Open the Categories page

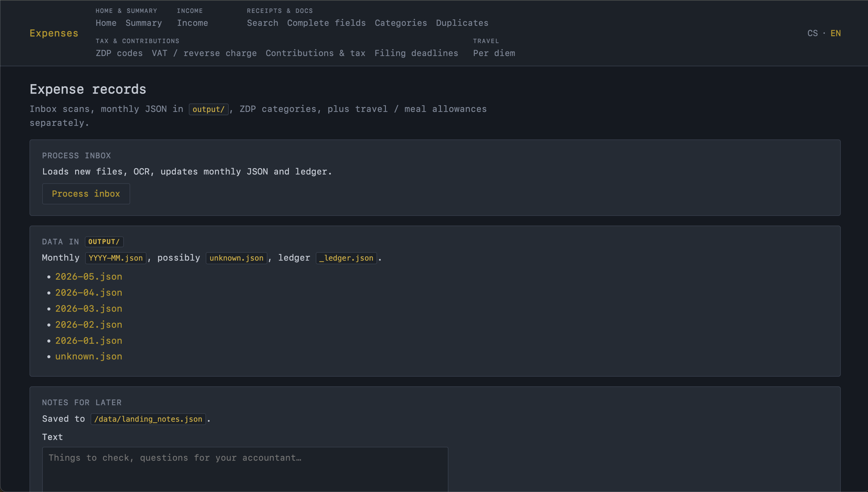[x=401, y=23]
